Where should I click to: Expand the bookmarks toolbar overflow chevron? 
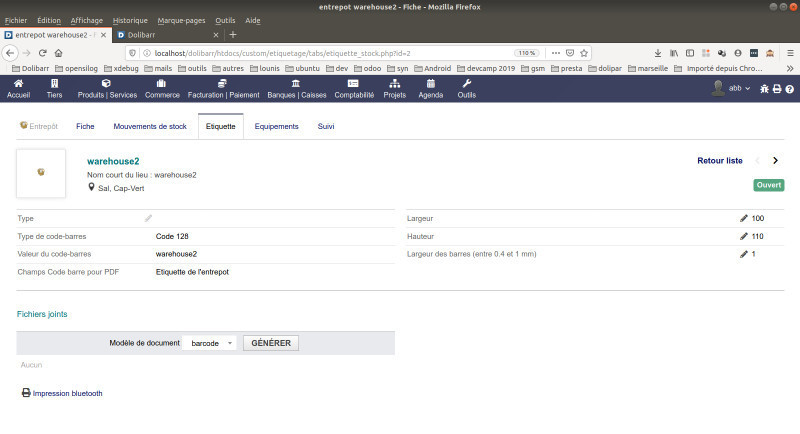789,68
